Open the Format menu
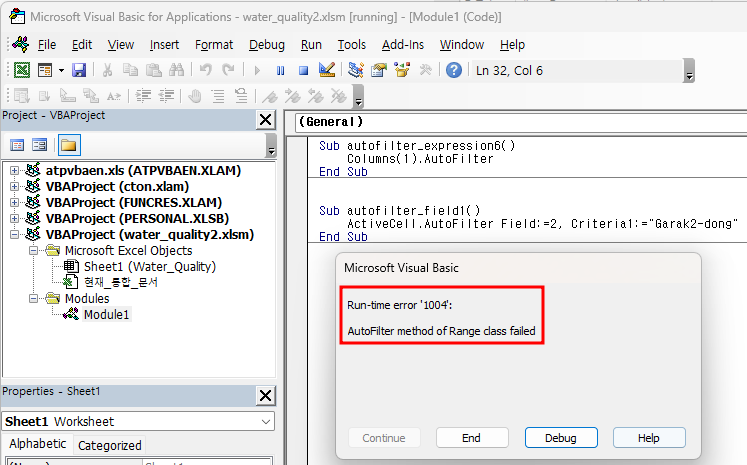The height and width of the screenshot is (465, 747). 214,45
